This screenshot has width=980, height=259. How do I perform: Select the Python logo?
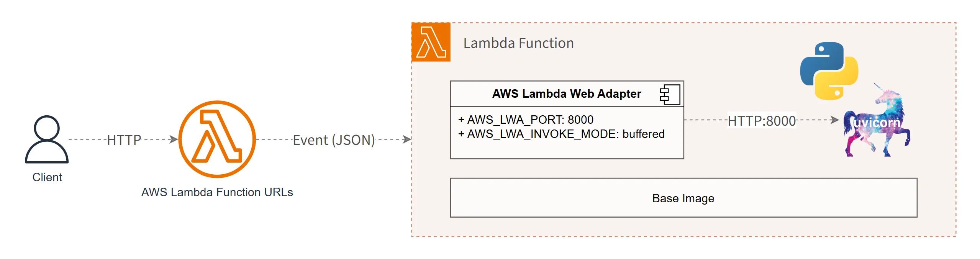click(829, 71)
